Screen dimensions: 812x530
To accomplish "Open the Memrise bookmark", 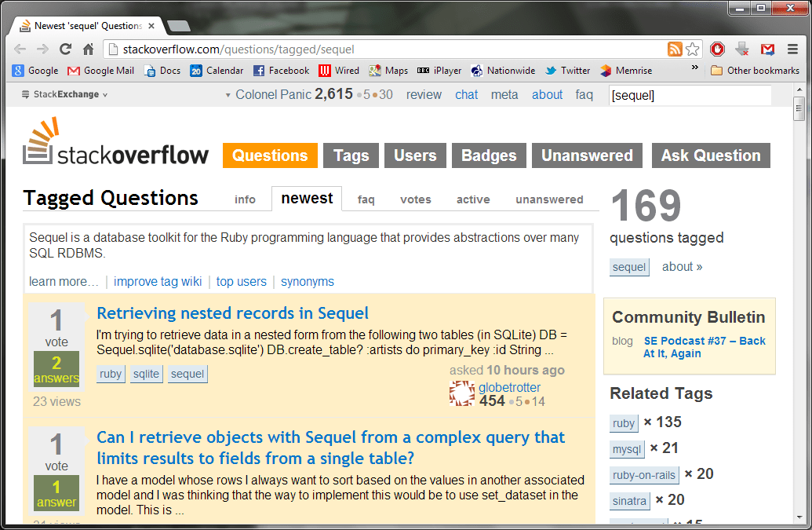I will (x=625, y=71).
